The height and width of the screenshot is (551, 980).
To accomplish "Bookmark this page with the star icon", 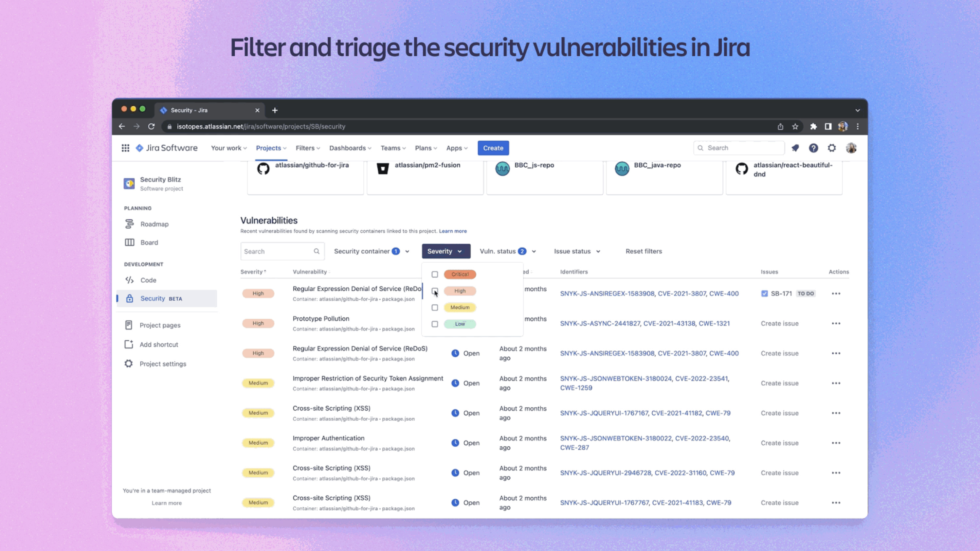I will click(795, 127).
